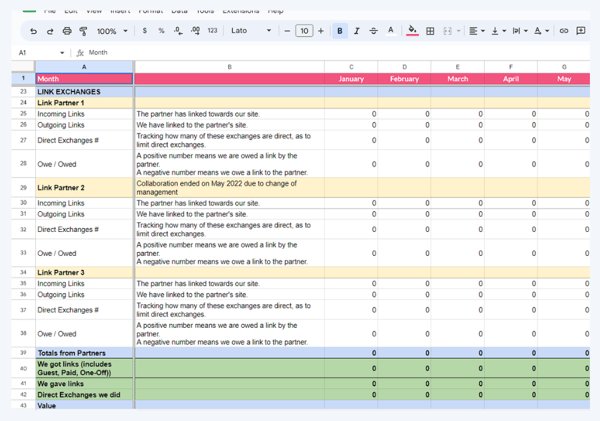Select Direct Exchanges # in row 37

coord(84,310)
